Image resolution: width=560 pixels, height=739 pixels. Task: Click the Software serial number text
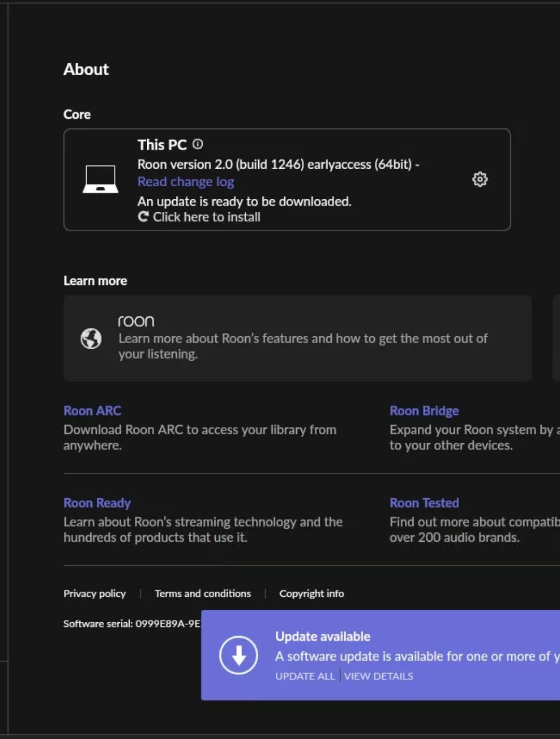coord(132,624)
